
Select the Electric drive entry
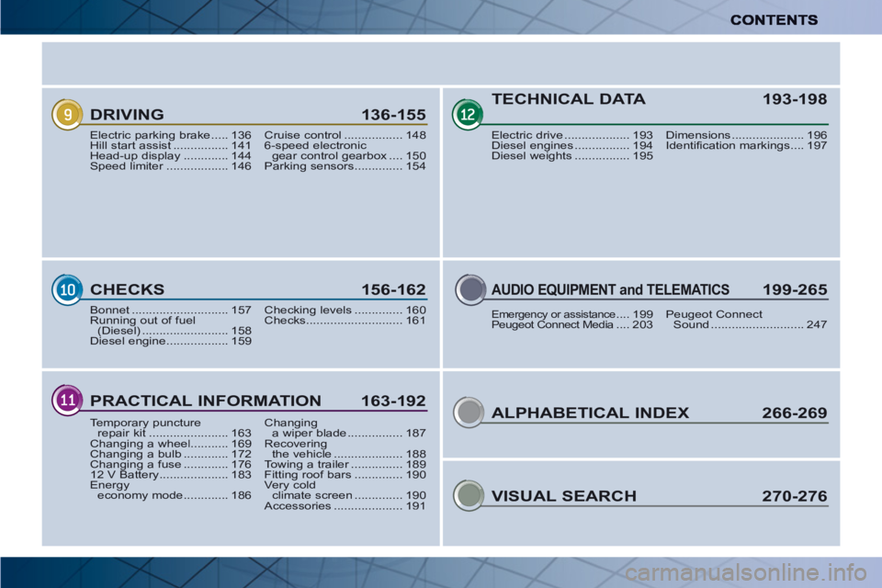tap(572, 135)
